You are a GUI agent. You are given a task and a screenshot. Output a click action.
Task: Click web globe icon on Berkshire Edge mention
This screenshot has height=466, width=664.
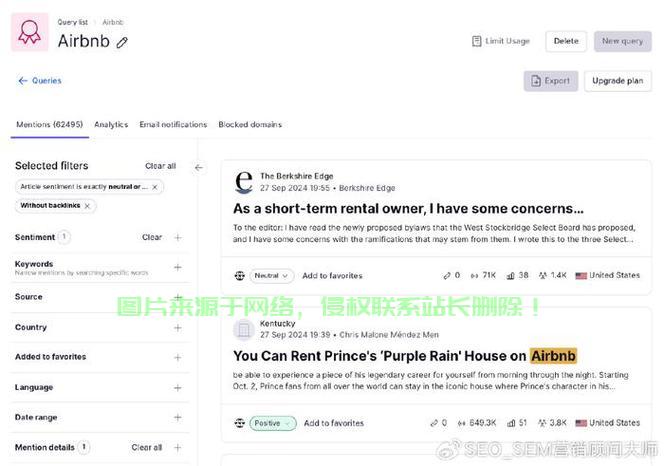point(240,276)
